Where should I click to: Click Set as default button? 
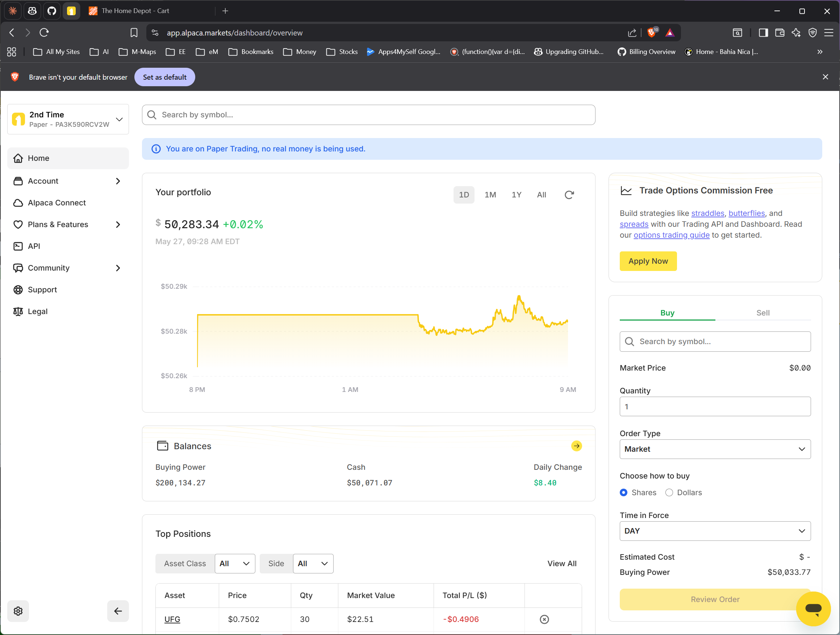click(165, 77)
